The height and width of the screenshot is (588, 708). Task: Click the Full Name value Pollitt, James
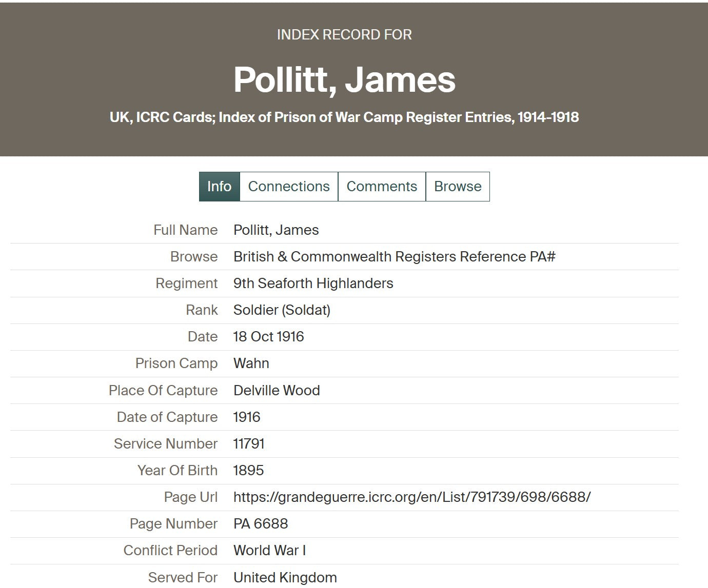coord(276,230)
